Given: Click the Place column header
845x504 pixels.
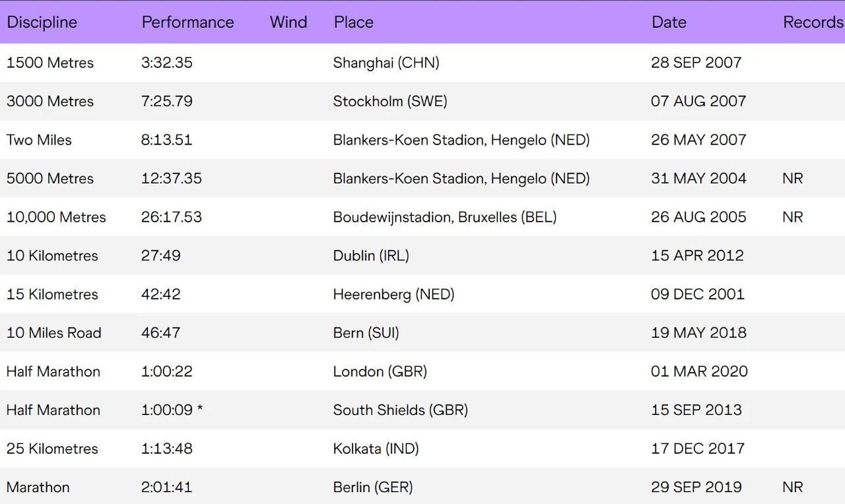Looking at the screenshot, I should coord(353,22).
